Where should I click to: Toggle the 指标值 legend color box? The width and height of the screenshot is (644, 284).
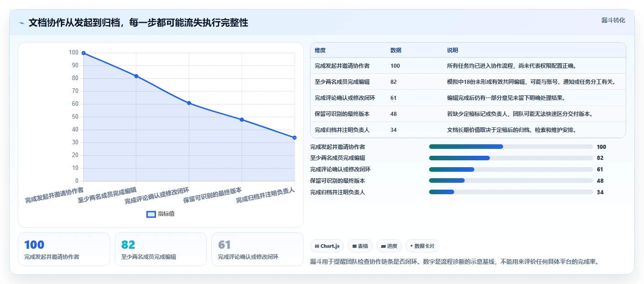151,214
